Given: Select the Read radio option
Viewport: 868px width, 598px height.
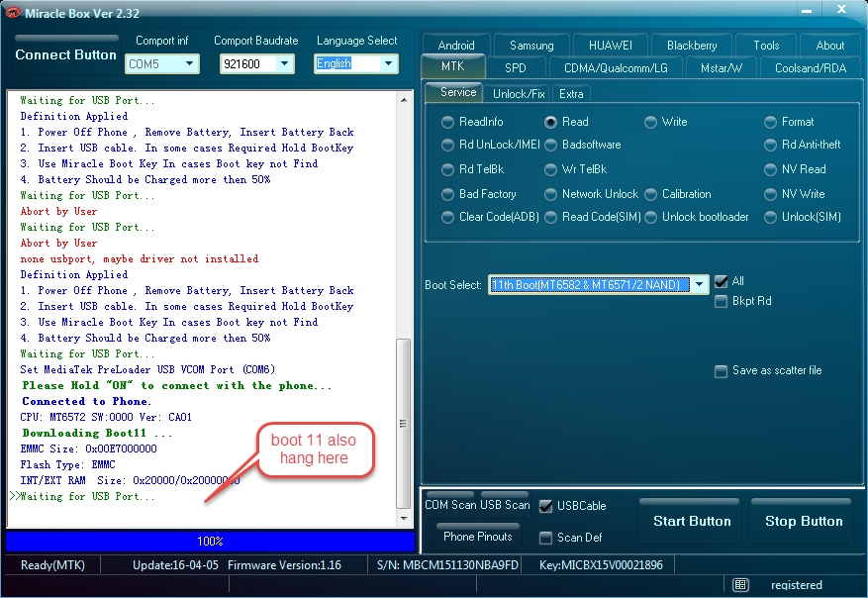Looking at the screenshot, I should click(551, 122).
